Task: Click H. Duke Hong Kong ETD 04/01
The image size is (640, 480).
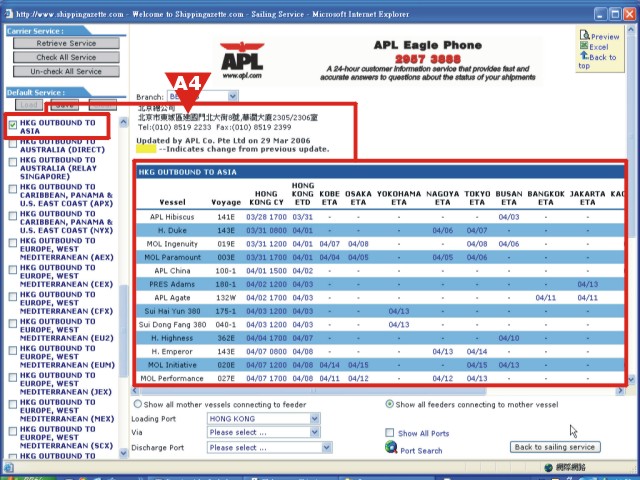Action: coord(302,230)
